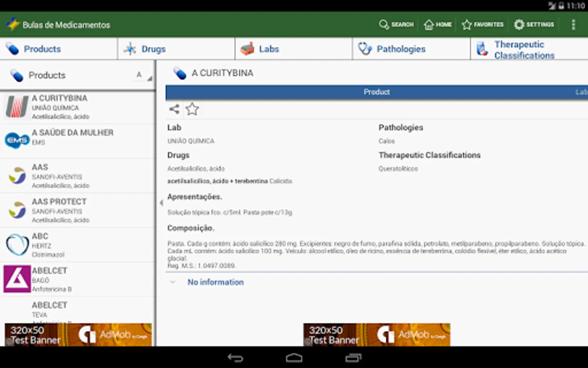The image size is (588, 368).
Task: Select A CURITYBINA in the product list
Action: [78, 107]
